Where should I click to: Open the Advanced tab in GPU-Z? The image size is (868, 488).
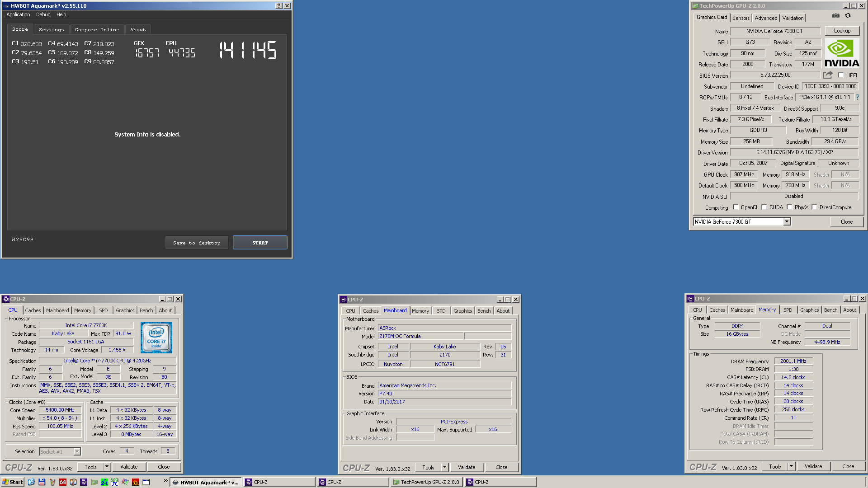coord(766,18)
